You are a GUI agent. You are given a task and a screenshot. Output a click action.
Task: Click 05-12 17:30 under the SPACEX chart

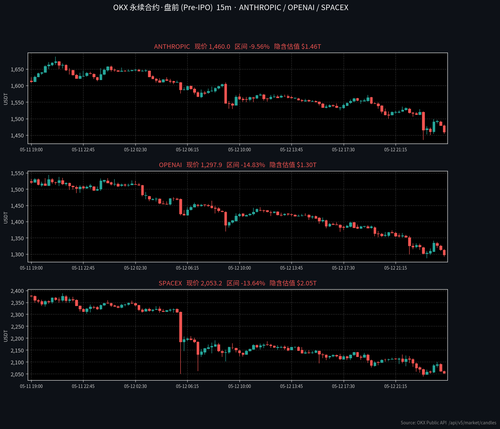pyautogui.click(x=343, y=386)
